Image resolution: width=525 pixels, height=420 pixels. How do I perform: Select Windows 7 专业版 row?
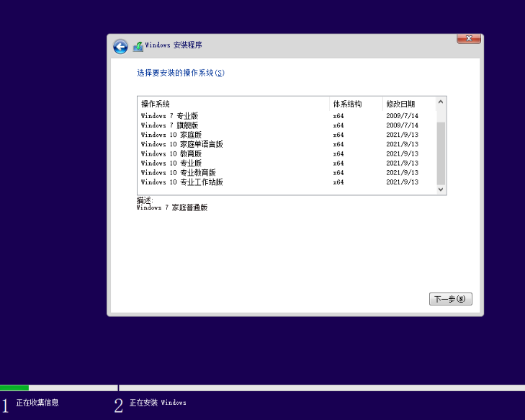pos(287,116)
